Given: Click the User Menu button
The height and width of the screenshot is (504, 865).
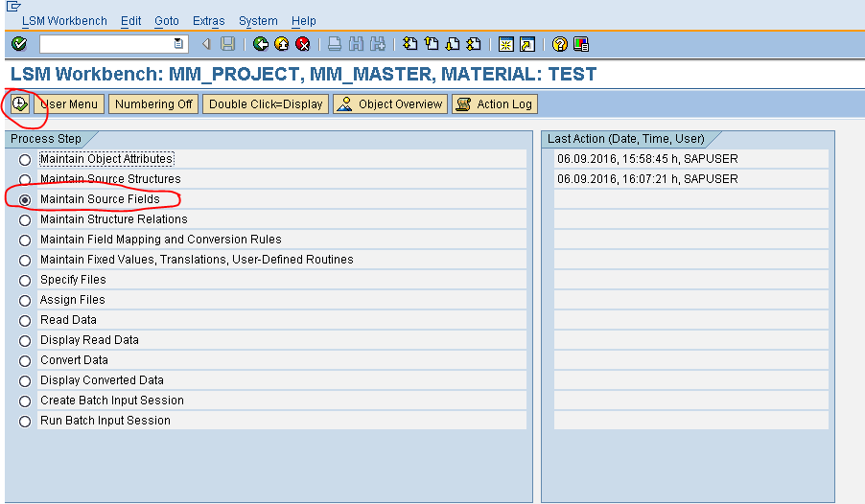Looking at the screenshot, I should [x=69, y=104].
